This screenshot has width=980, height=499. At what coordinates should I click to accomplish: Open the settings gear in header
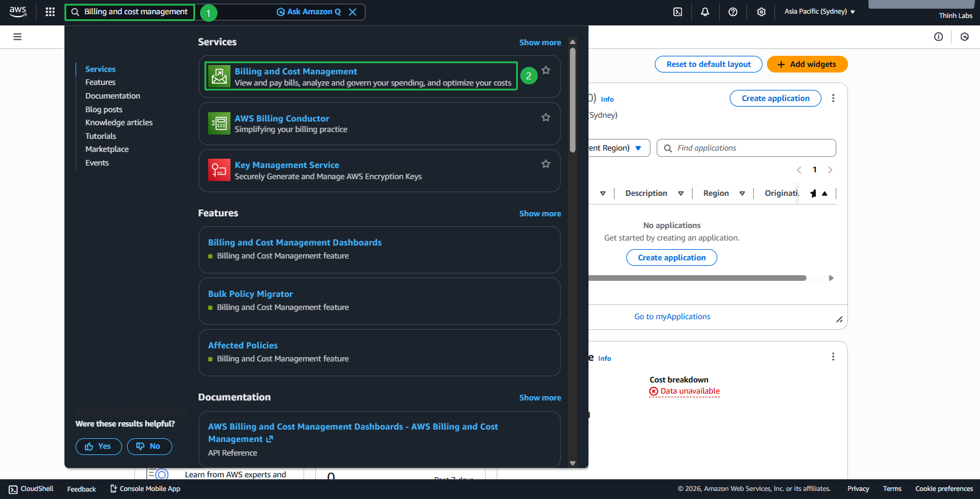click(761, 12)
